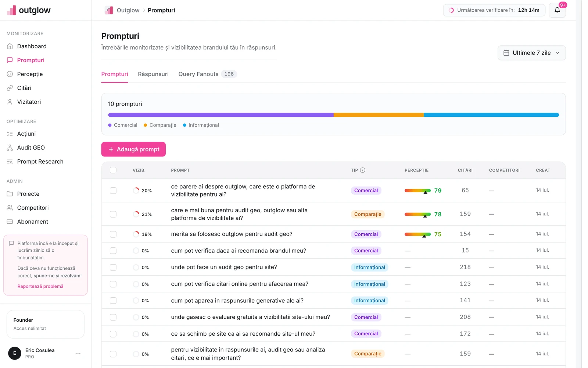Image resolution: width=588 pixels, height=368 pixels.
Task: Click the Eric Cosulea avatar
Action: coord(15,353)
